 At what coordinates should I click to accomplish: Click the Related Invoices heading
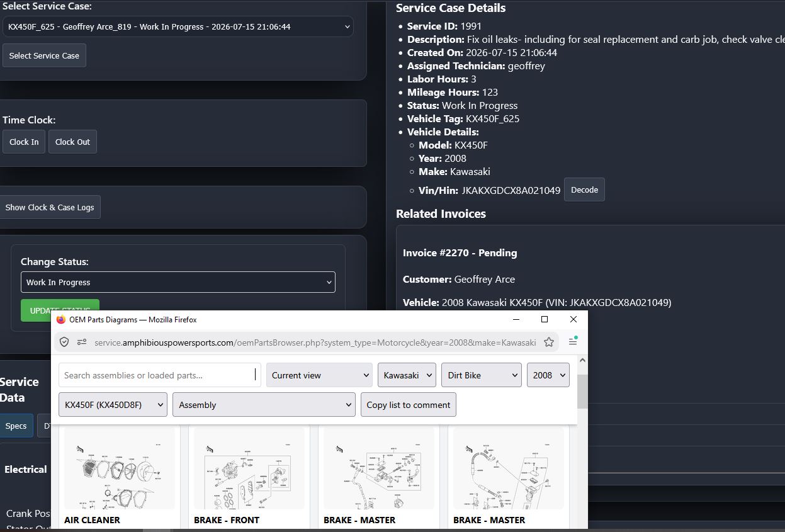point(441,213)
